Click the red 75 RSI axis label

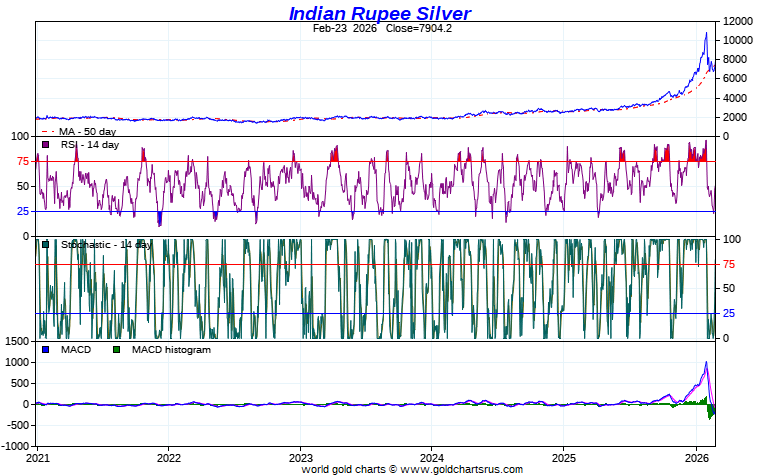pyautogui.click(x=23, y=161)
